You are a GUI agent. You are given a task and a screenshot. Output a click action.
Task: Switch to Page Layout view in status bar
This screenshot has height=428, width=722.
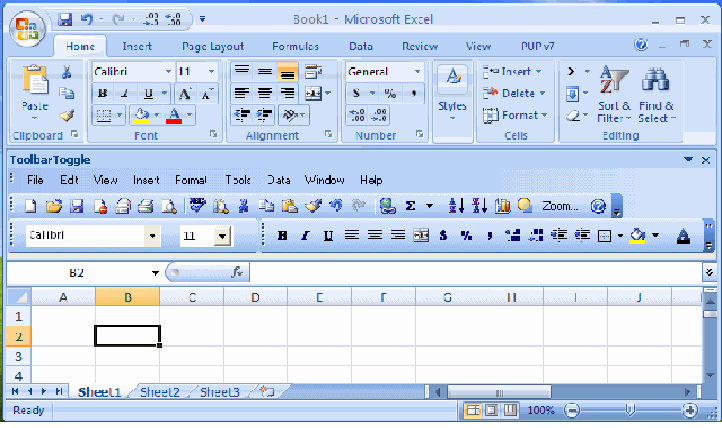(x=491, y=410)
